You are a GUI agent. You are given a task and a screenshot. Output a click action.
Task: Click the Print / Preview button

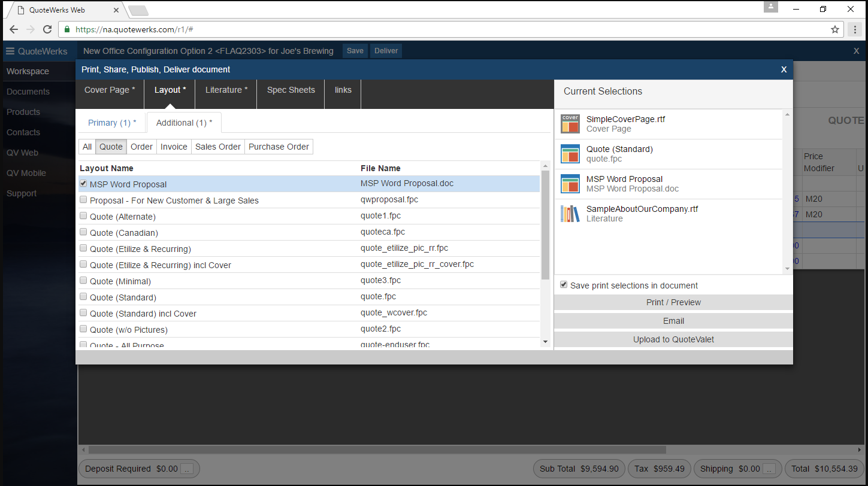click(673, 302)
